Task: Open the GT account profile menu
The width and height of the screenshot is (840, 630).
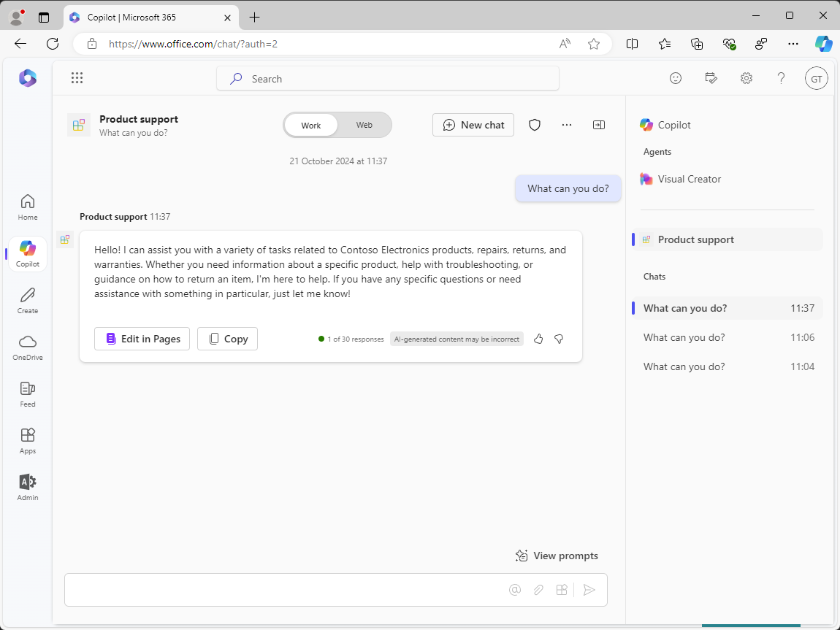Action: click(817, 79)
